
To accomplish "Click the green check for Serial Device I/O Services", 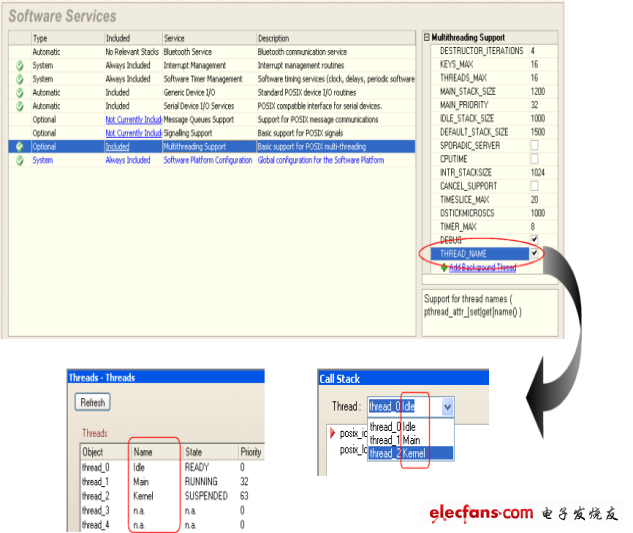I will [x=19, y=106].
